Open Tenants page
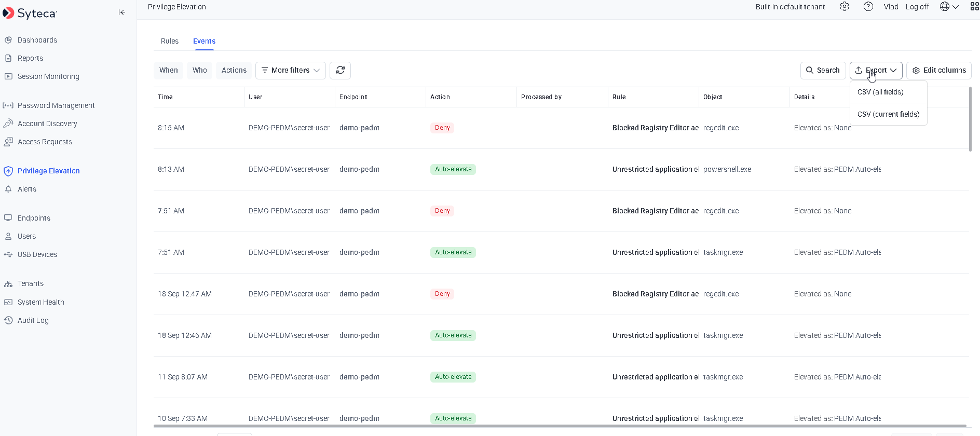This screenshot has height=436, width=980. pos(31,283)
